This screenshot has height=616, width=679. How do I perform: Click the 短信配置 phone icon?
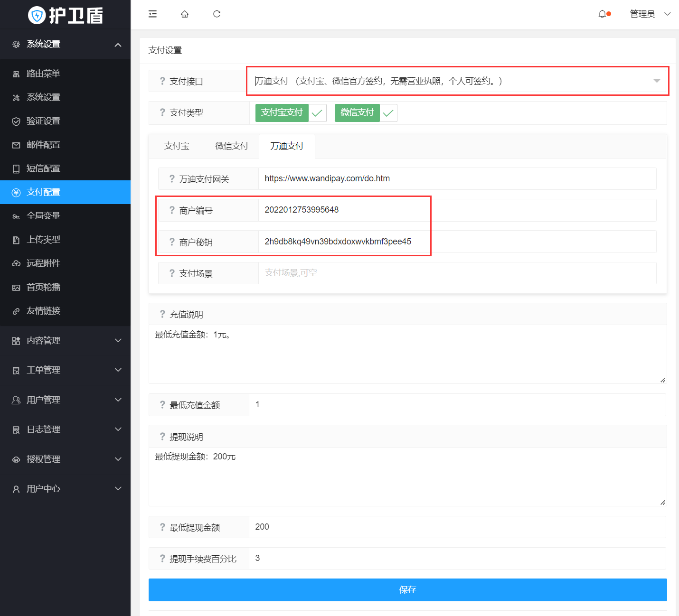(x=16, y=168)
